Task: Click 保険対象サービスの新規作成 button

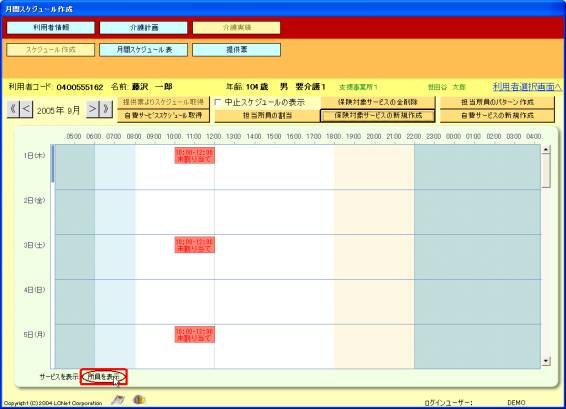Action: pyautogui.click(x=378, y=116)
